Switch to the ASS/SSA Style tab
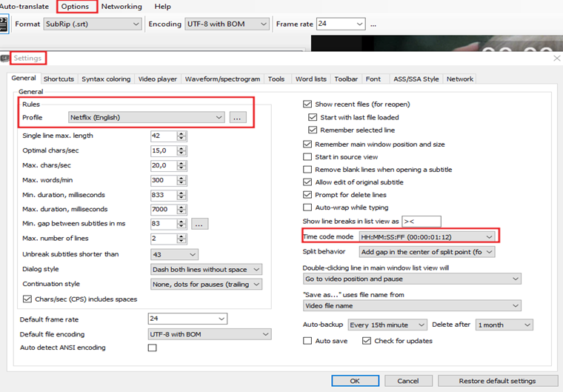This screenshot has width=563, height=392. pyautogui.click(x=416, y=79)
